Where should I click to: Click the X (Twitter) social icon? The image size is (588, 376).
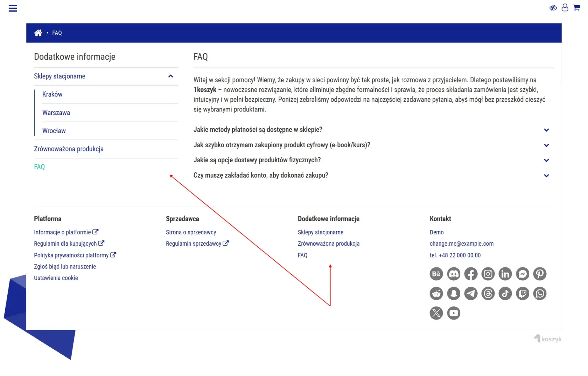436,313
